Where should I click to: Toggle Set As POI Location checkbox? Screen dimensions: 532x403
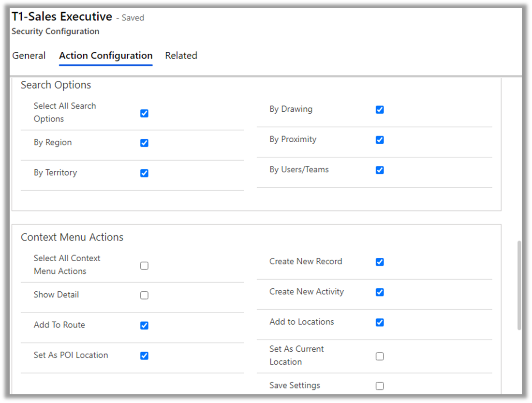coord(144,356)
